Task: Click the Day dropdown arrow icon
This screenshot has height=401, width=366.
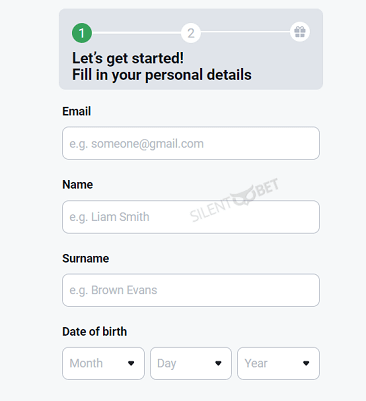Action: tap(218, 363)
